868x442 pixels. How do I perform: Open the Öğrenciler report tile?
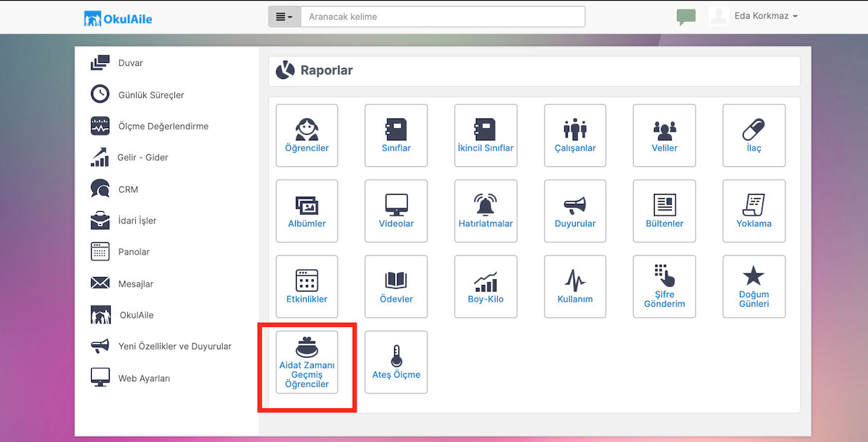coord(307,135)
